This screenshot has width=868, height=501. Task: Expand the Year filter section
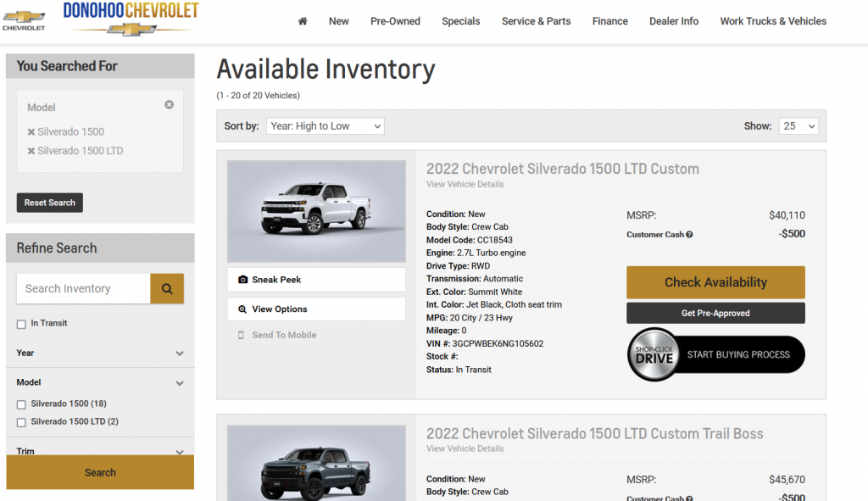pos(100,353)
